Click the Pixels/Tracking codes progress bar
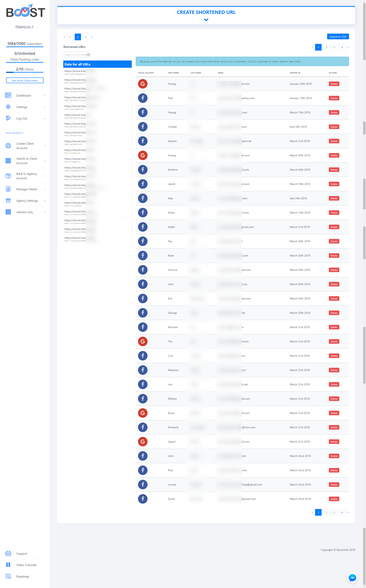The height and width of the screenshot is (588, 366). pyautogui.click(x=25, y=63)
